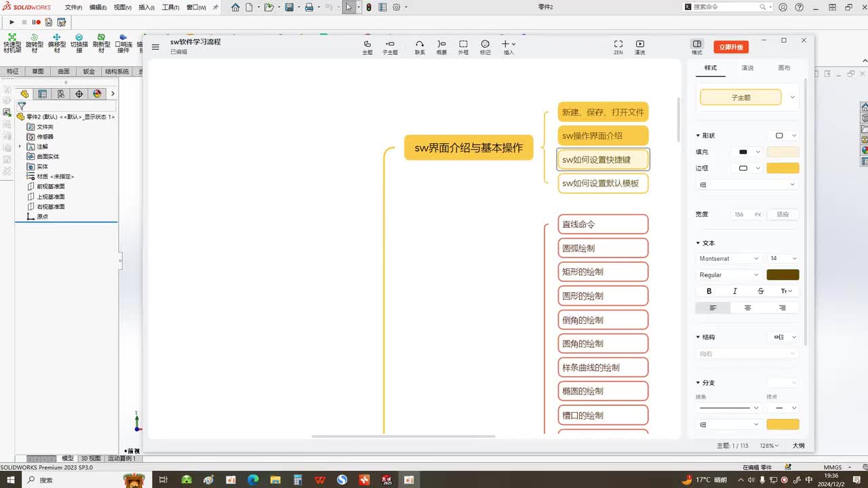Open the 工具 menu in SolidWorks

tap(170, 7)
